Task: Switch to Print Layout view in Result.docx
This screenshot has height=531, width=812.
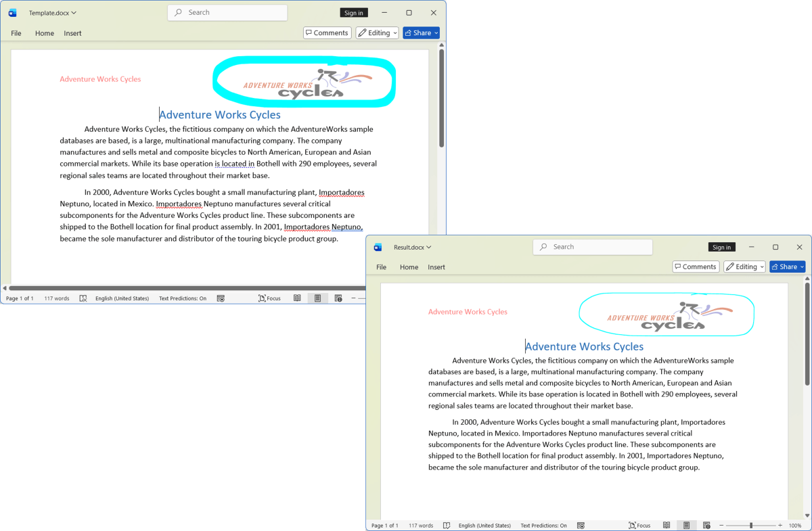Action: (x=686, y=526)
